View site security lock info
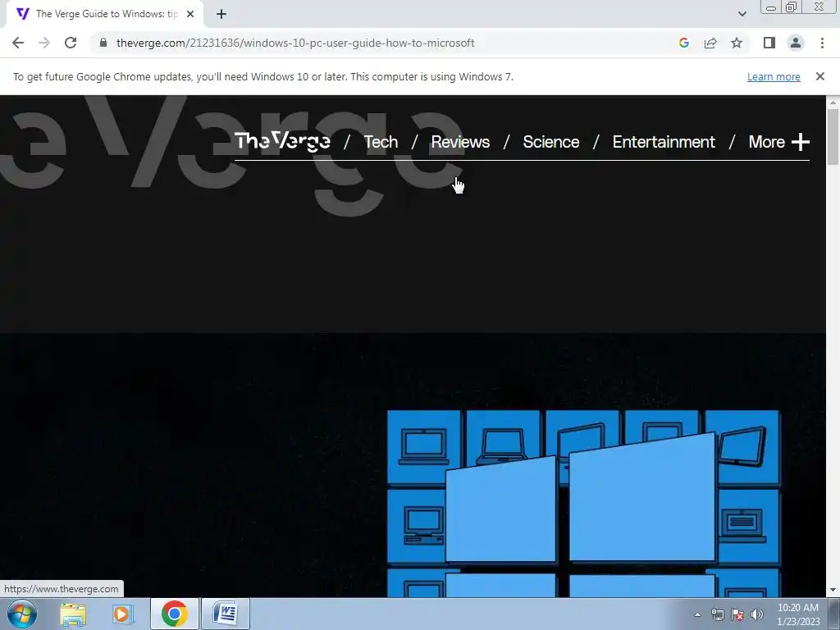Screen dimensions: 840x630 coord(103,43)
